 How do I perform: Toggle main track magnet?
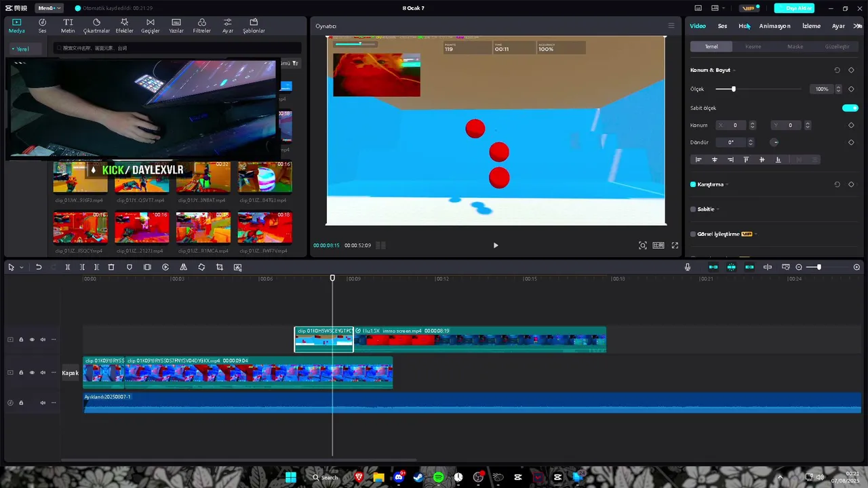(x=713, y=267)
